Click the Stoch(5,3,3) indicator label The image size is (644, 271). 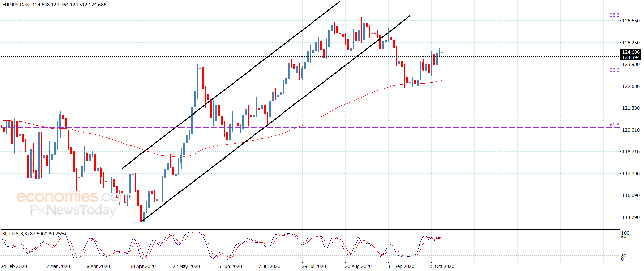15,234
